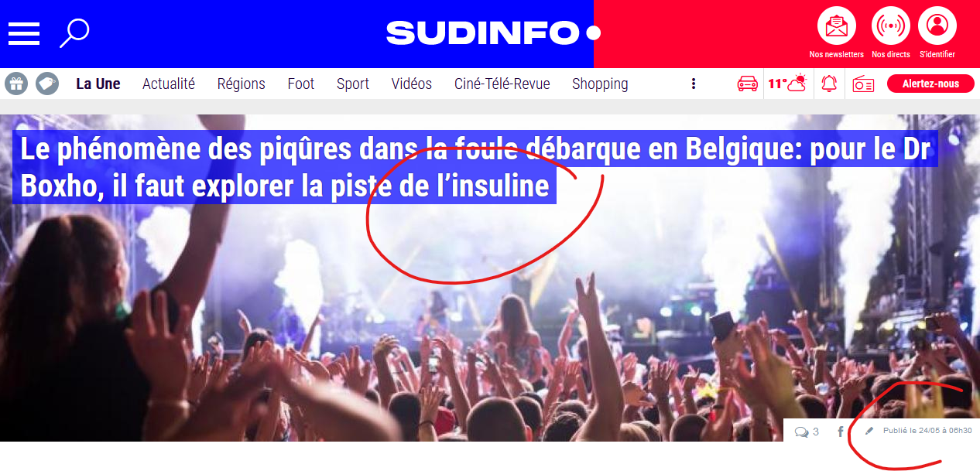Click the S'identifier user icon
Image resolution: width=980 pixels, height=471 pixels.
pyautogui.click(x=937, y=26)
